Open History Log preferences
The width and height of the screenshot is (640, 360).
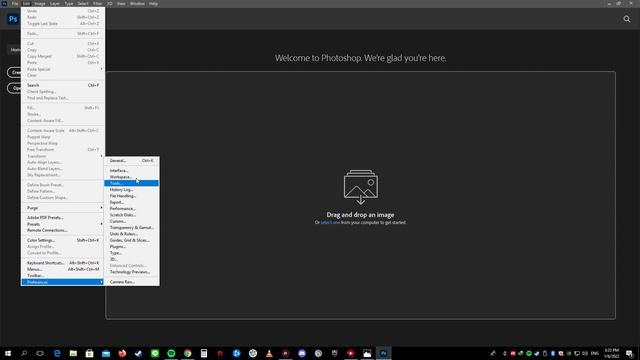click(x=131, y=189)
